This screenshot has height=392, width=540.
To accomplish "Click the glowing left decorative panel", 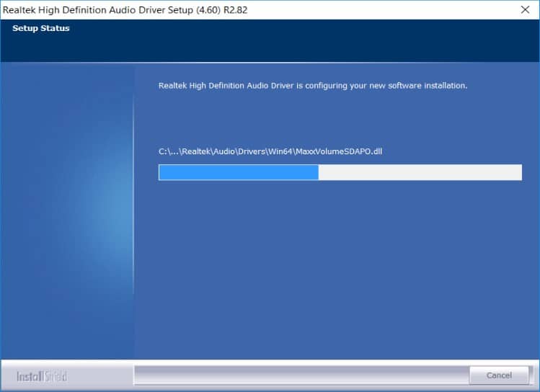I will [x=66, y=209].
